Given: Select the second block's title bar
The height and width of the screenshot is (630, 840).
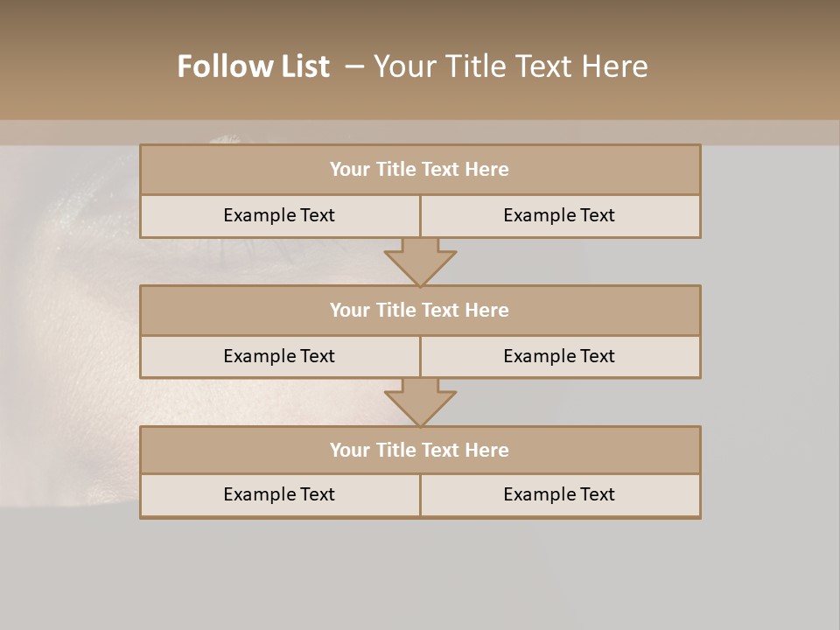Looking at the screenshot, I should pyautogui.click(x=420, y=311).
